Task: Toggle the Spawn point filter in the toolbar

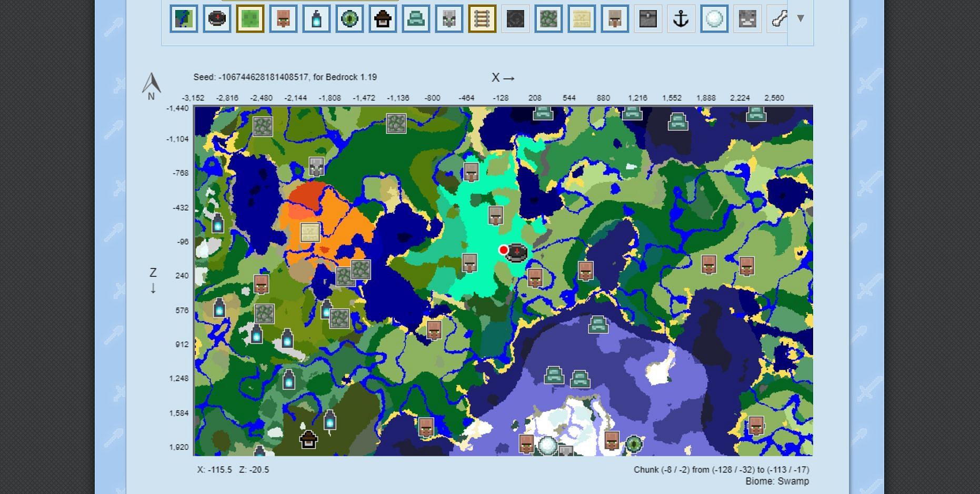Action: point(217,19)
